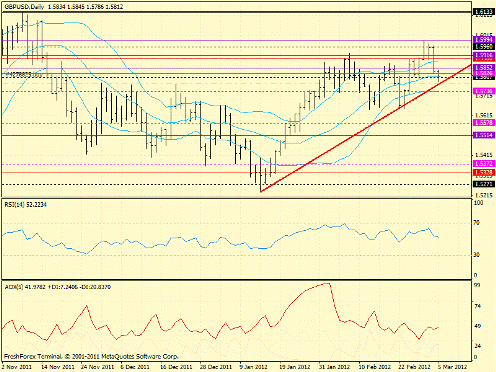Image resolution: width=496 pixels, height=372 pixels.
Task: Click the 19 Jan 2012 date label
Action: click(x=295, y=367)
